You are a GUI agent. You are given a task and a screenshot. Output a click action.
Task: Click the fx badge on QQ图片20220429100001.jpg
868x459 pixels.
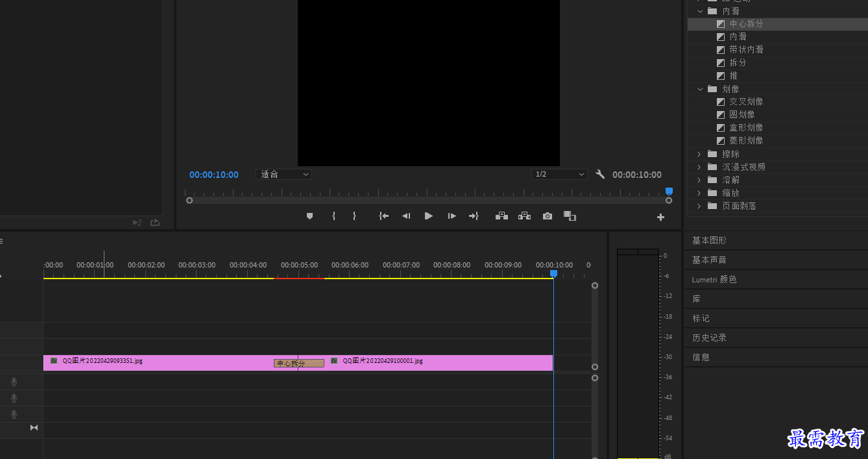334,360
